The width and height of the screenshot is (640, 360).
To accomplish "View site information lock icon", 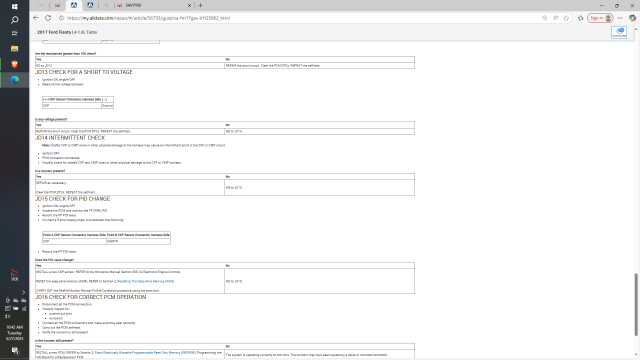I will tap(61, 18).
